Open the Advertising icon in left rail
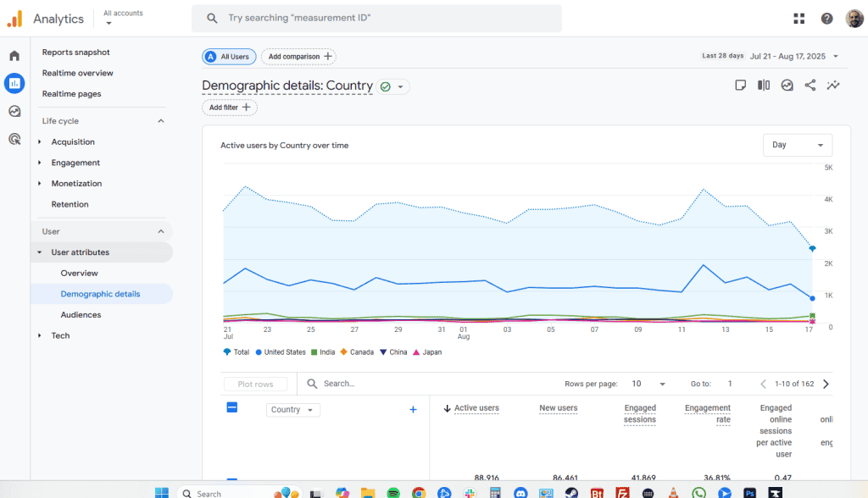 pyautogui.click(x=14, y=139)
